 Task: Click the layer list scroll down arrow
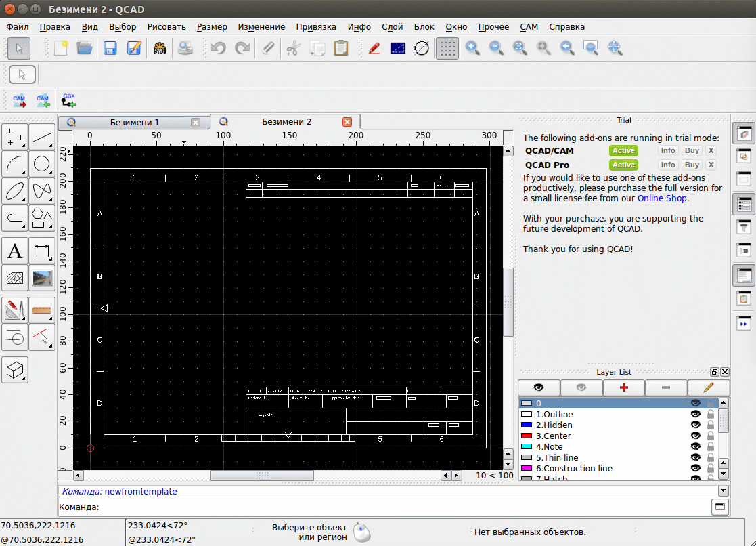723,474
